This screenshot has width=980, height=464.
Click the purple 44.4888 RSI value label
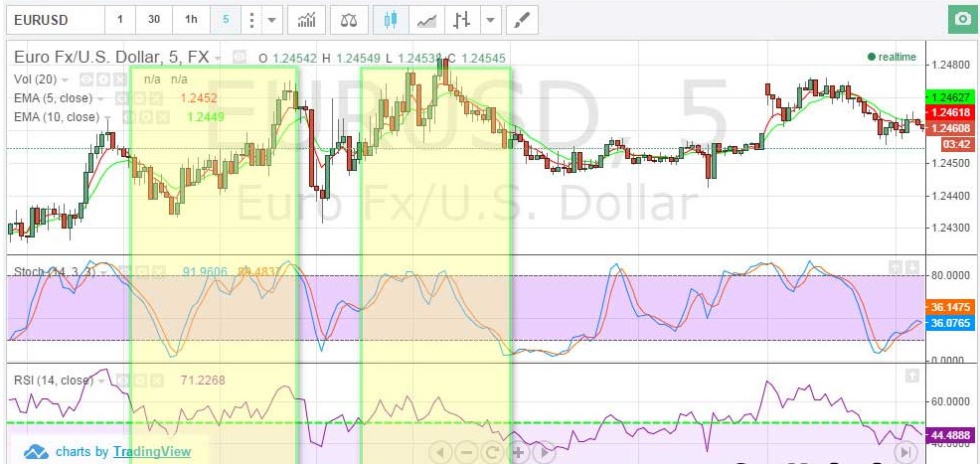point(950,436)
